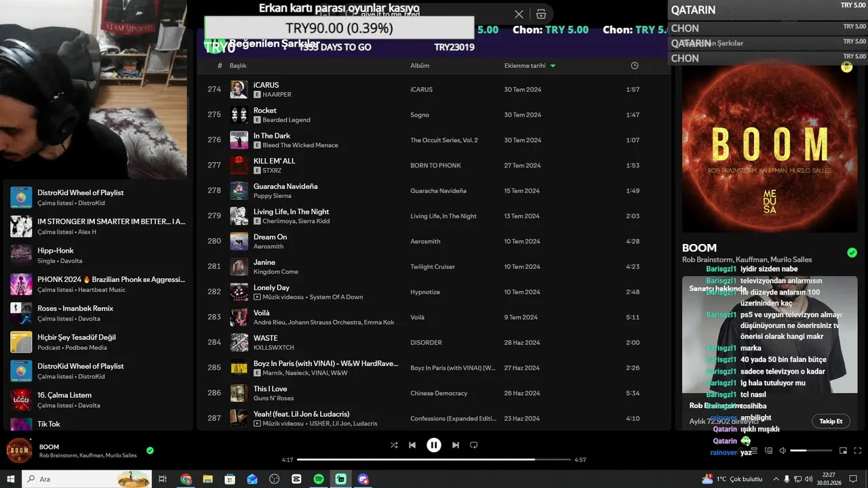Viewport: 868px width, 488px height.
Task: Open the mini player icon
Action: pyautogui.click(x=844, y=451)
